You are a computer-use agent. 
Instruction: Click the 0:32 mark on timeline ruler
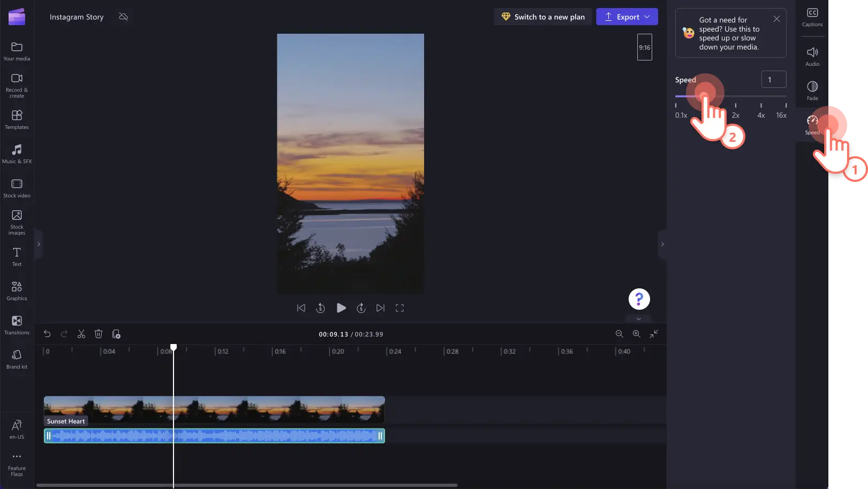[x=508, y=351]
